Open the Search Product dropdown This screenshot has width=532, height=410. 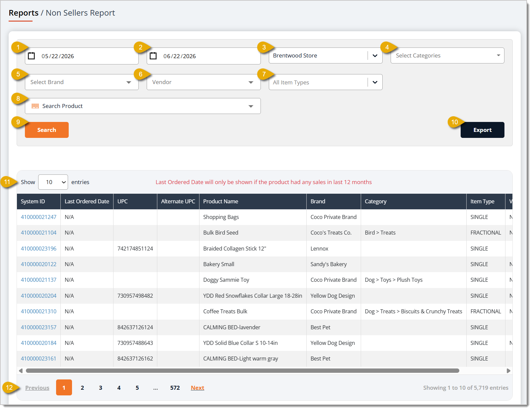tap(143, 106)
